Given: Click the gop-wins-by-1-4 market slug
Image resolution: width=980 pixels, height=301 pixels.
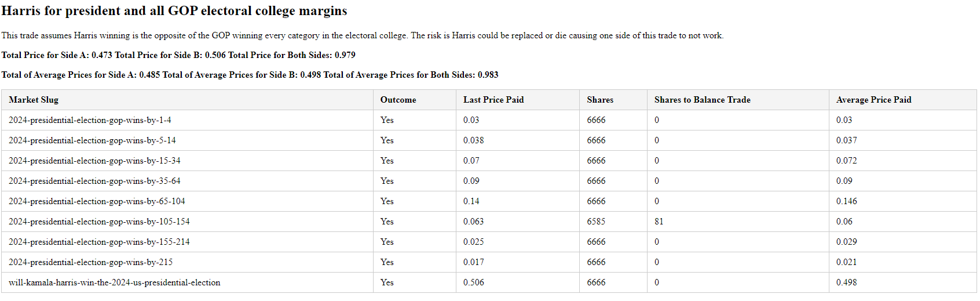Looking at the screenshot, I should [90, 120].
